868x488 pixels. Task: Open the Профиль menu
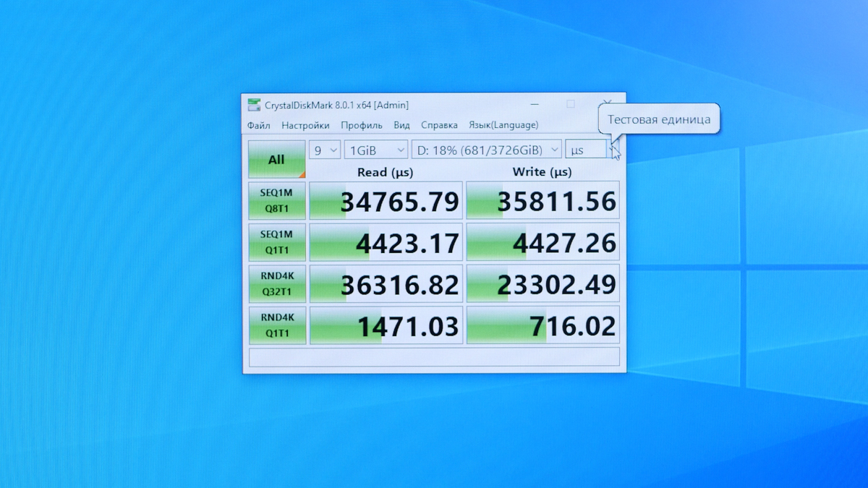(x=362, y=125)
